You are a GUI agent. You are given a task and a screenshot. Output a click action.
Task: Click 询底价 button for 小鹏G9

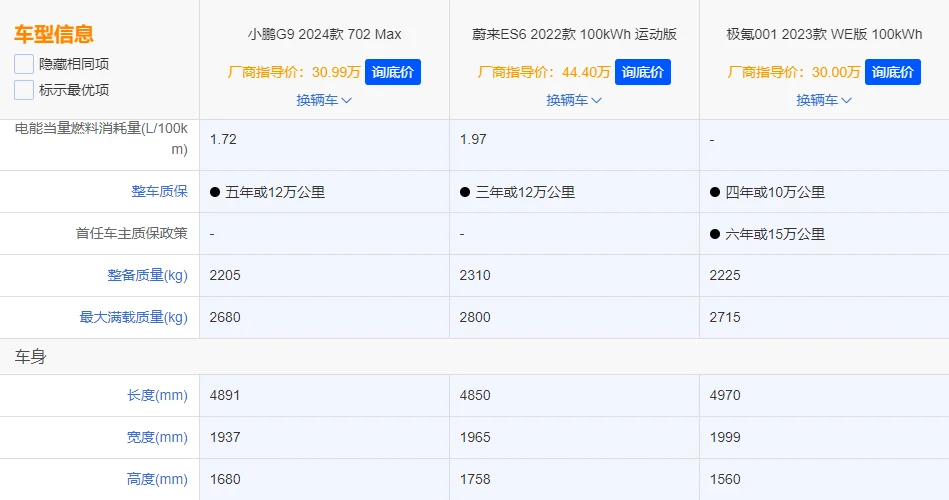[393, 72]
